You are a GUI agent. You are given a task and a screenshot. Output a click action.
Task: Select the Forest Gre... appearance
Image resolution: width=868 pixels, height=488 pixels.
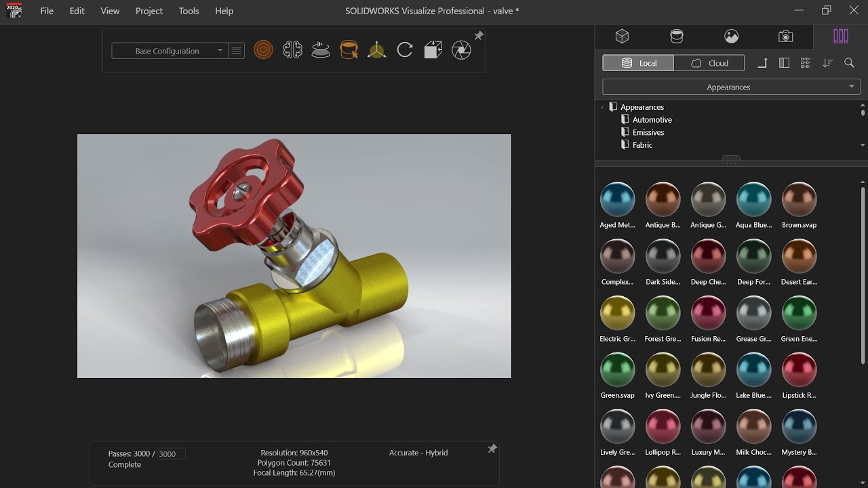pyautogui.click(x=663, y=319)
